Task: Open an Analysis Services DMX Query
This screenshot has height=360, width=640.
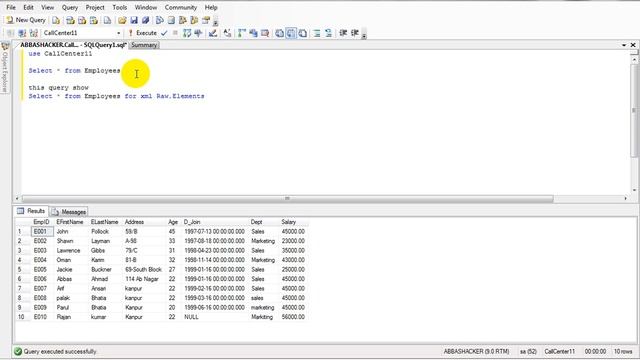Action: (x=82, y=20)
